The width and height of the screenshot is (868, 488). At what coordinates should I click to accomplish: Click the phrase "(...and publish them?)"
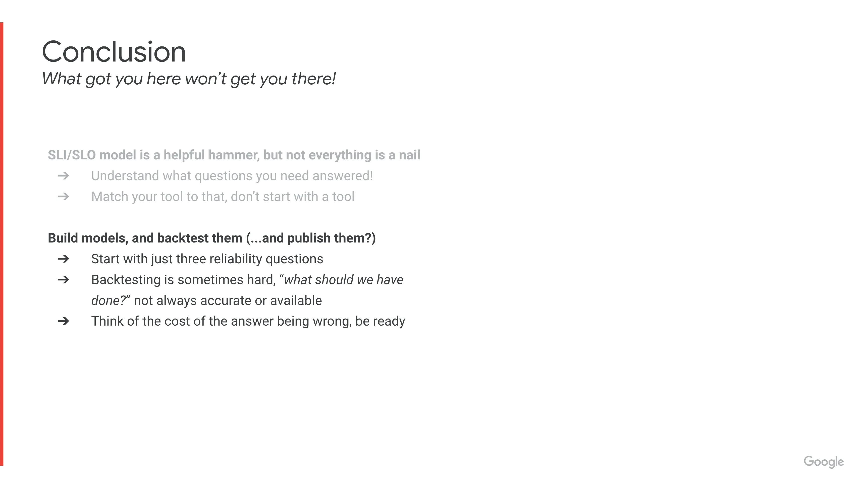point(311,238)
